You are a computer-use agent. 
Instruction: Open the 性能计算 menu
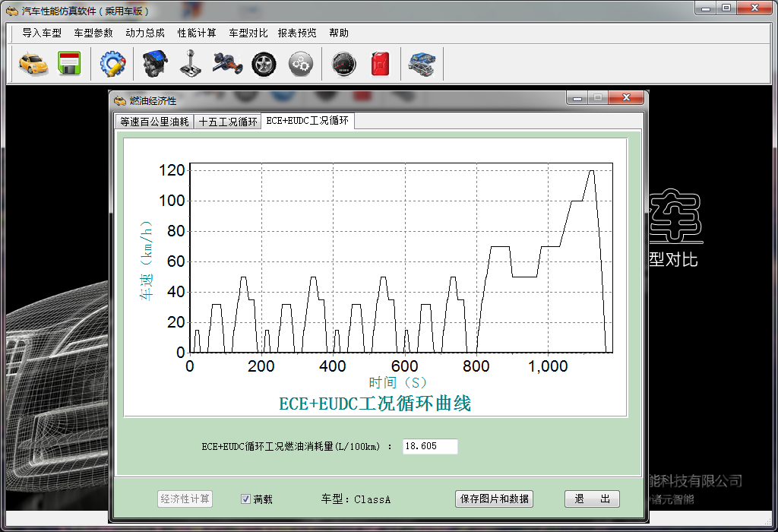pyautogui.click(x=197, y=33)
